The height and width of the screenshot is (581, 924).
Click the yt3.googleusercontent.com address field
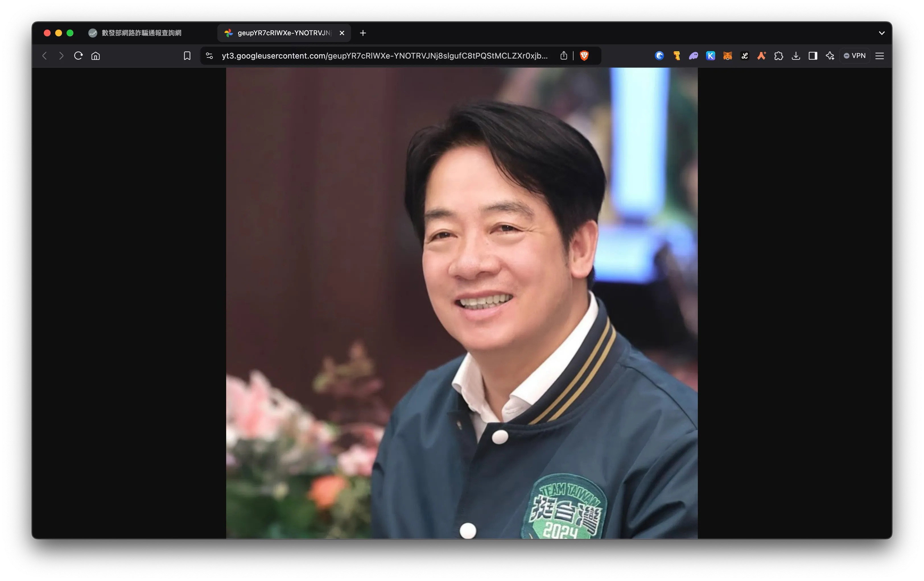pos(385,56)
